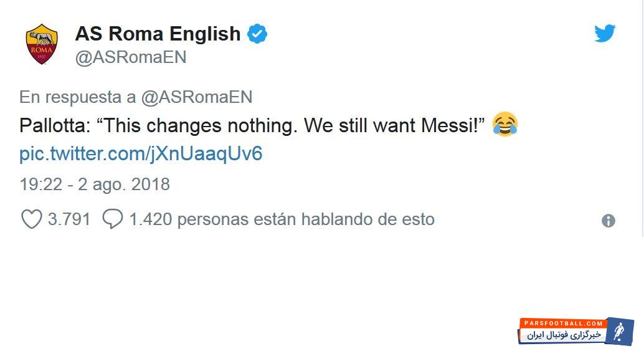Open the tweet info icon
Viewport: 644px width, 356px height.
click(608, 221)
